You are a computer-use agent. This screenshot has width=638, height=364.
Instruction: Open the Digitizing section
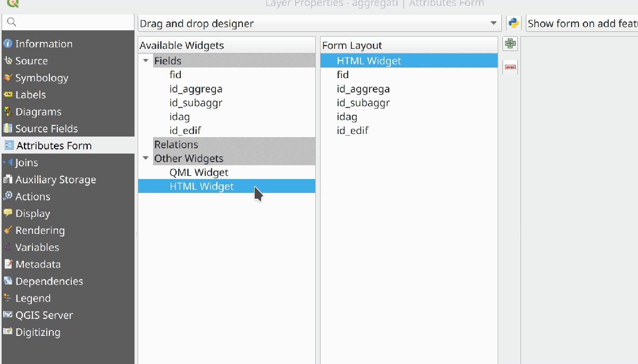point(37,332)
